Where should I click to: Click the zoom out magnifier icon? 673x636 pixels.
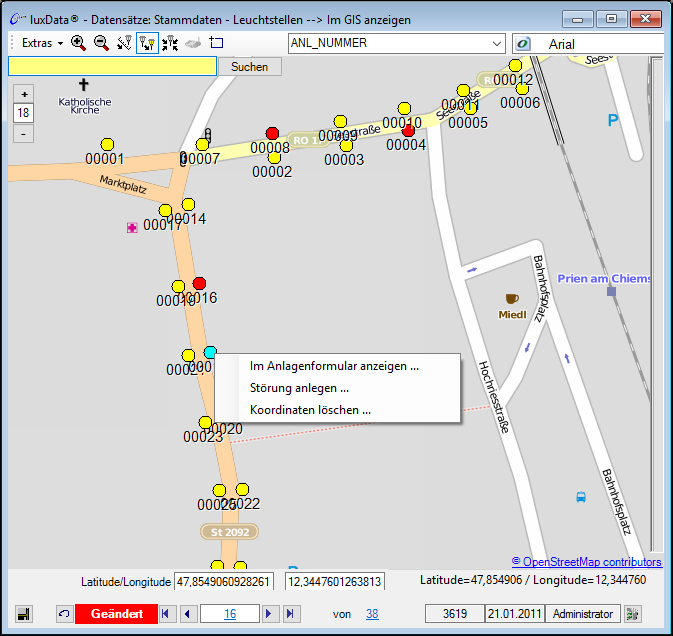[101, 43]
